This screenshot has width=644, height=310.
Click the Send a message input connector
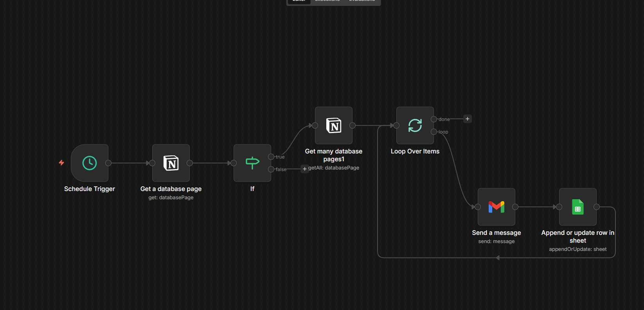[478, 207]
